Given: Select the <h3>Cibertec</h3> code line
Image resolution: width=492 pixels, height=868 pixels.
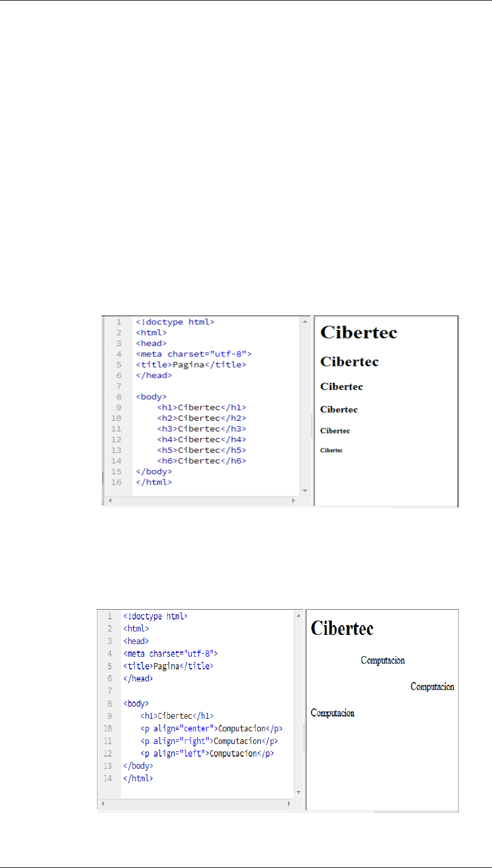Looking at the screenshot, I should coord(202,429).
